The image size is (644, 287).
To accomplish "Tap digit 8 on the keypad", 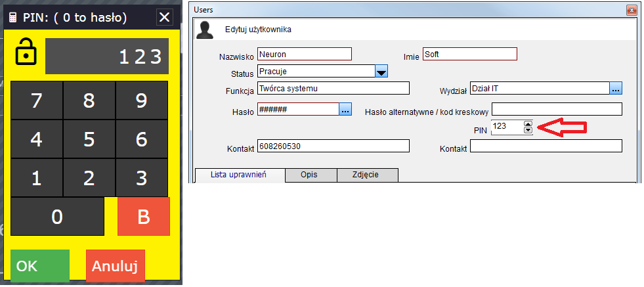I will click(x=89, y=100).
